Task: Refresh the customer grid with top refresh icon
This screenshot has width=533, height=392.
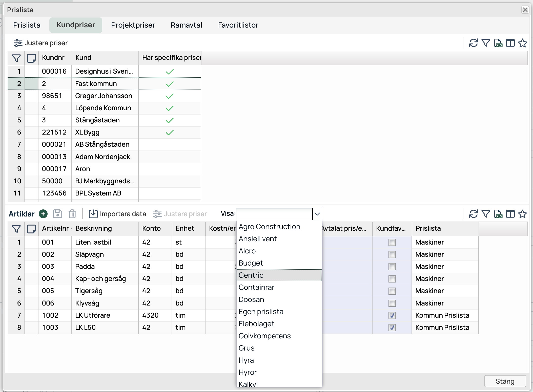Action: 473,43
